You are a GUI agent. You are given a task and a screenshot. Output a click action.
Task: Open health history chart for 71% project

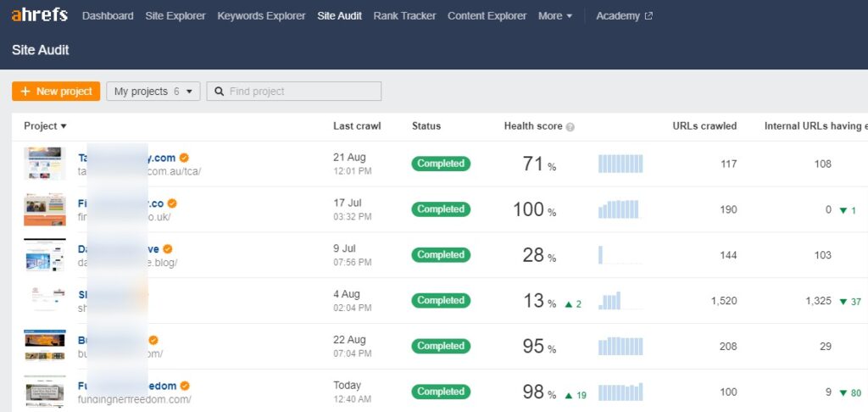tap(620, 164)
